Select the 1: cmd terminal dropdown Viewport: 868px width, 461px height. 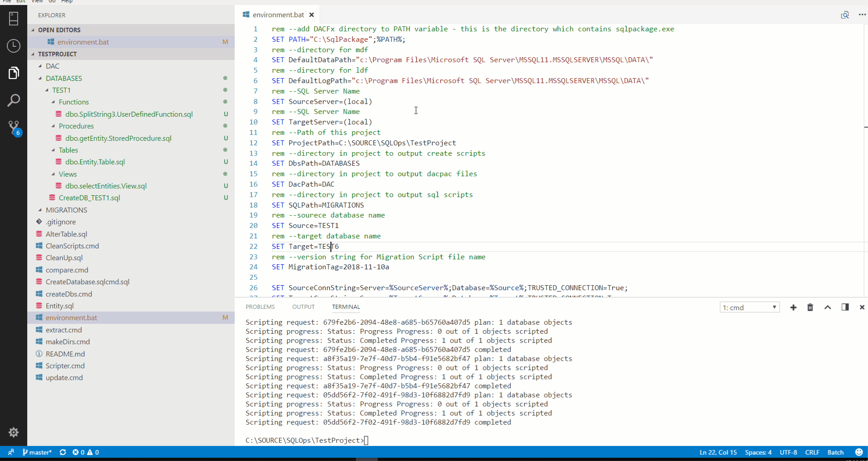[750, 307]
